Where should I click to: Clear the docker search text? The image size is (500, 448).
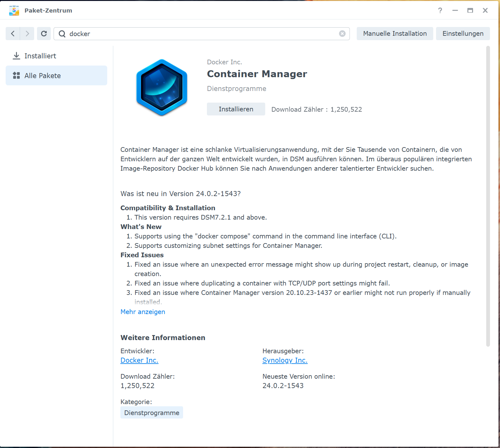(x=342, y=34)
